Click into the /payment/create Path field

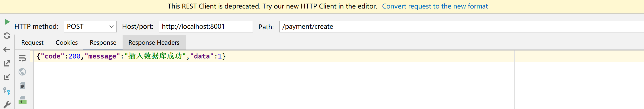click(x=462, y=27)
